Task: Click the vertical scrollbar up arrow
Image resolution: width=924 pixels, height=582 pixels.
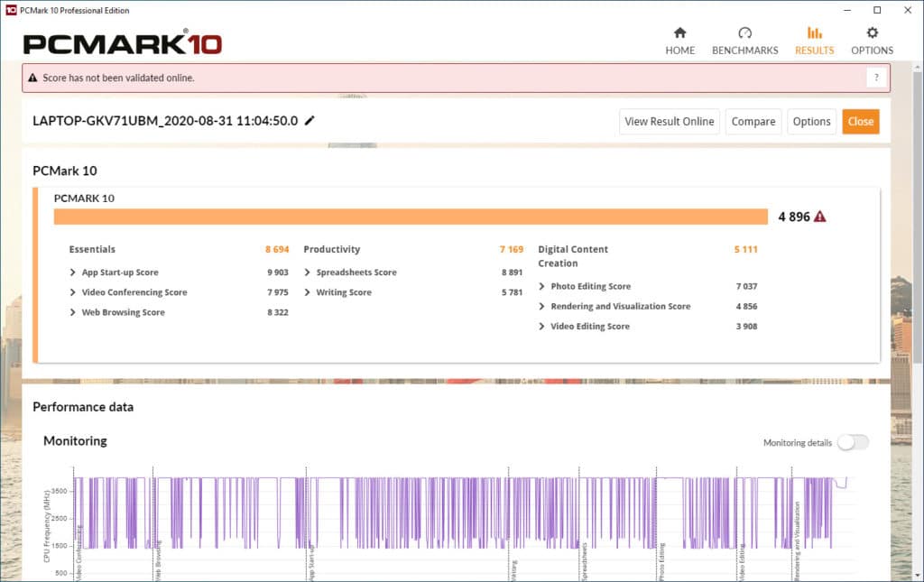Action: pyautogui.click(x=918, y=68)
